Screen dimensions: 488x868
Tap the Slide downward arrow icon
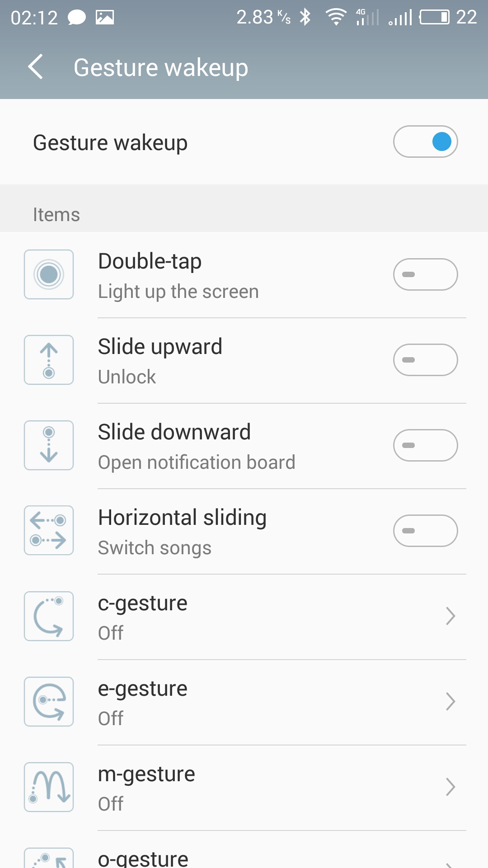[x=49, y=445]
